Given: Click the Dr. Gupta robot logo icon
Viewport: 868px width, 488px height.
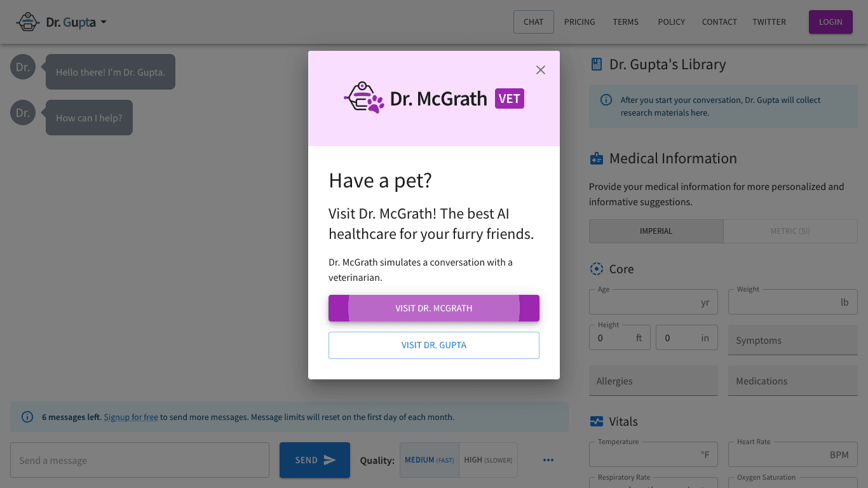Looking at the screenshot, I should (x=28, y=22).
